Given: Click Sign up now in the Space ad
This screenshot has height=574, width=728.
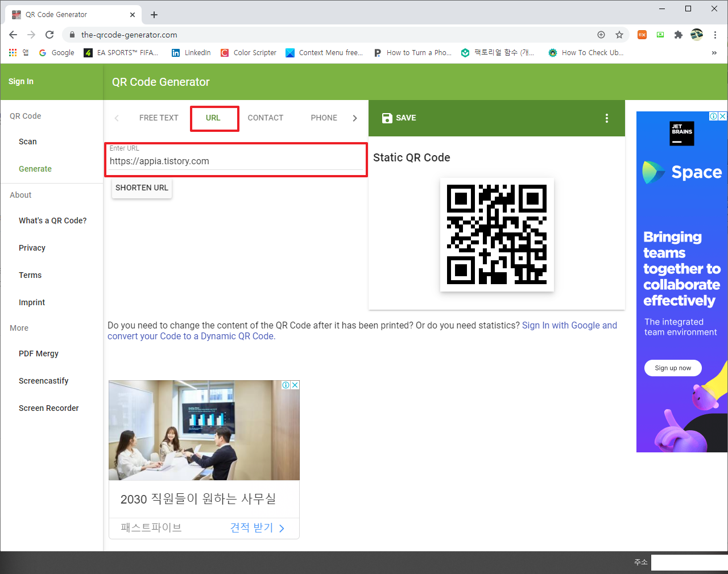Looking at the screenshot, I should (x=673, y=368).
